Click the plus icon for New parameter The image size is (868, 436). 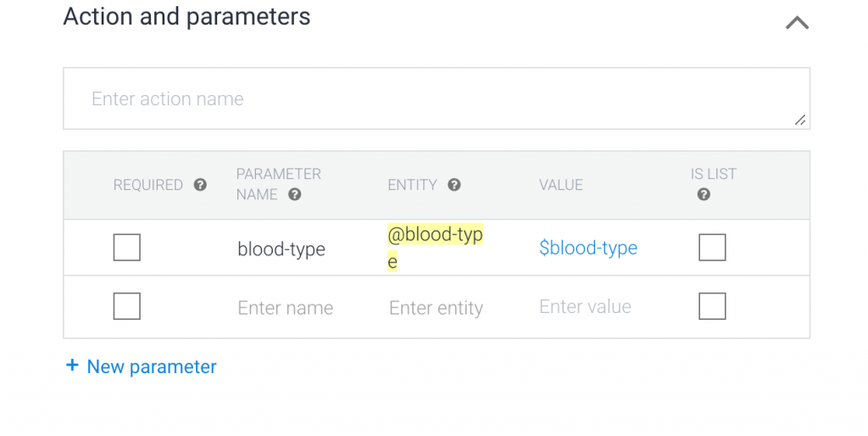[x=72, y=366]
